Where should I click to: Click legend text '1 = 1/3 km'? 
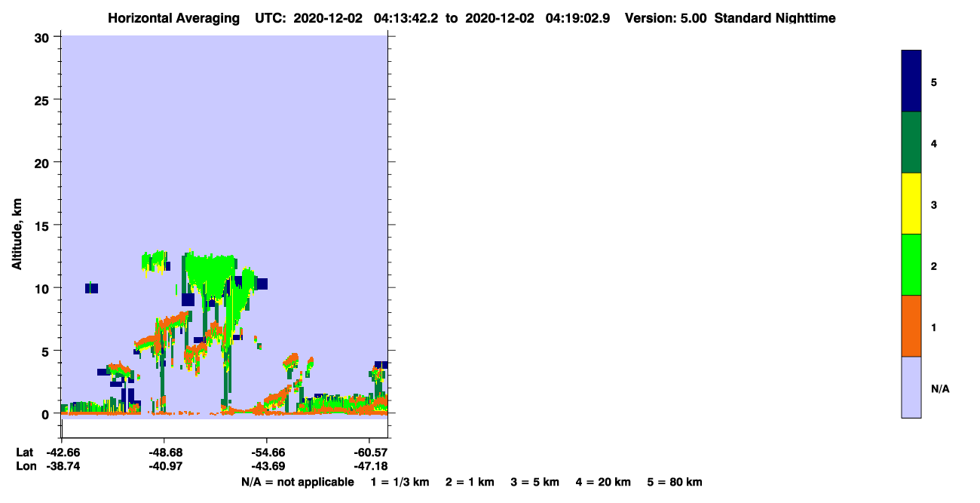pos(400,482)
